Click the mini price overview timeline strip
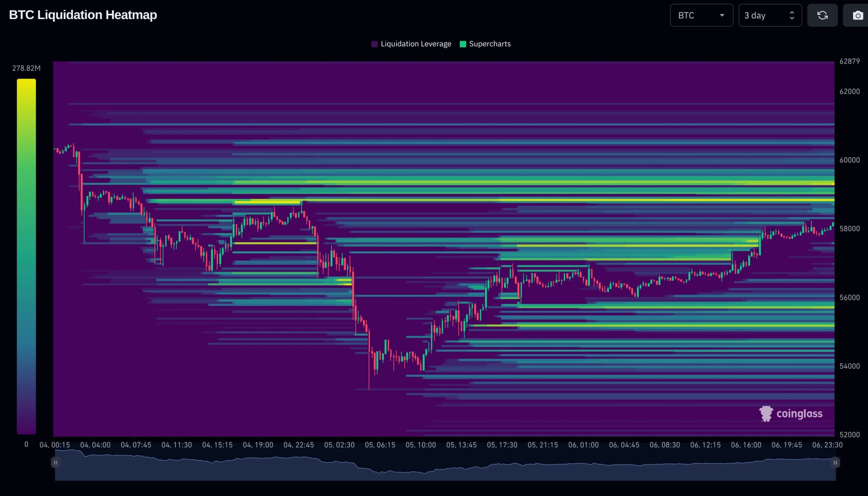Image resolution: width=868 pixels, height=496 pixels. click(445, 465)
